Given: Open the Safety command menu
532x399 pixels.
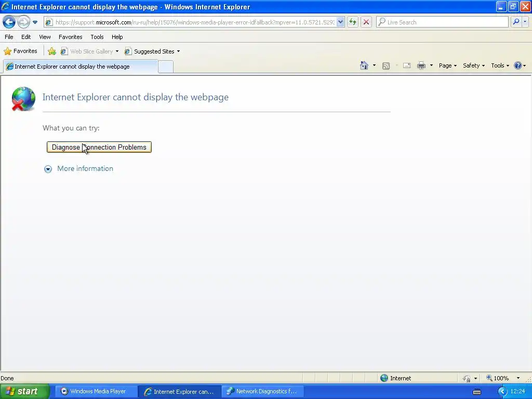Looking at the screenshot, I should tap(474, 65).
